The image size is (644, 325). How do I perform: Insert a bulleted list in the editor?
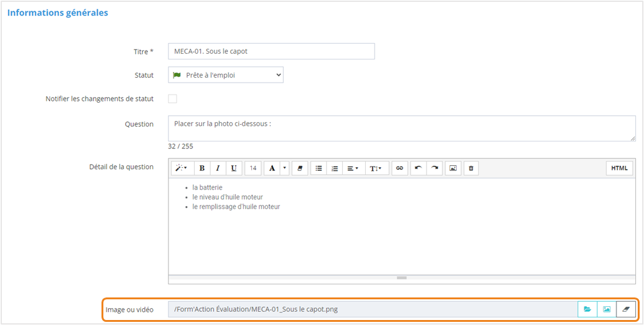point(318,168)
